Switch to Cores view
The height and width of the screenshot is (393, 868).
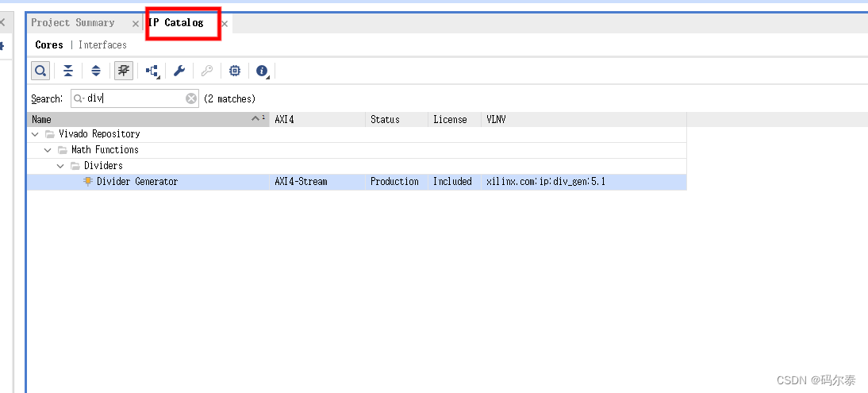pyautogui.click(x=48, y=45)
